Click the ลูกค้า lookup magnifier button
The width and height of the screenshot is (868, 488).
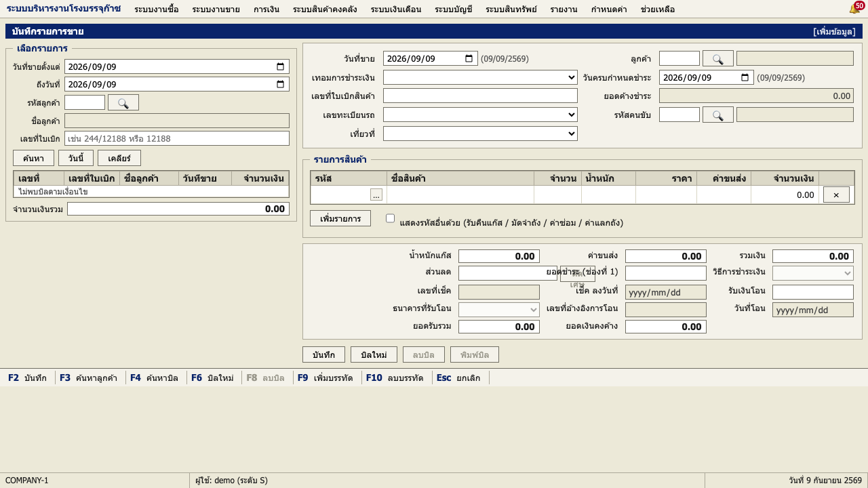point(718,58)
